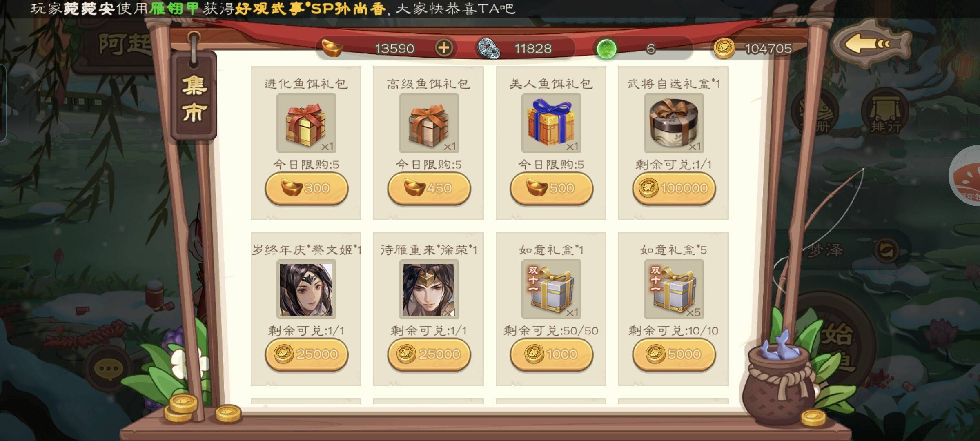Image resolution: width=980 pixels, height=441 pixels.
Task: Open the 进化鱼饵礼包 red gift box icon
Action: pyautogui.click(x=306, y=123)
